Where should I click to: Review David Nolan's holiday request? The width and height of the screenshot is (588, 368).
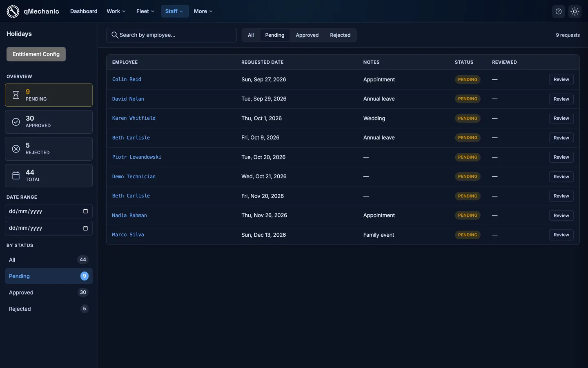point(561,99)
